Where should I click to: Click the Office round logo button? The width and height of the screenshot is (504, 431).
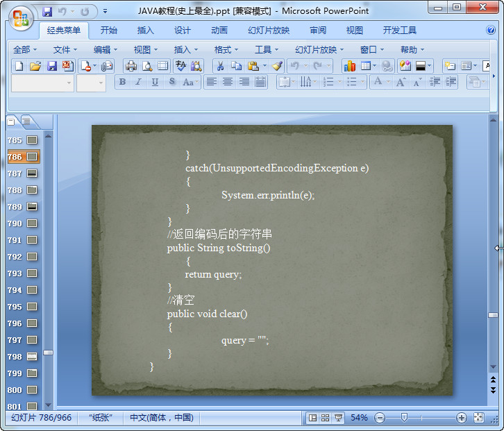pyautogui.click(x=22, y=18)
